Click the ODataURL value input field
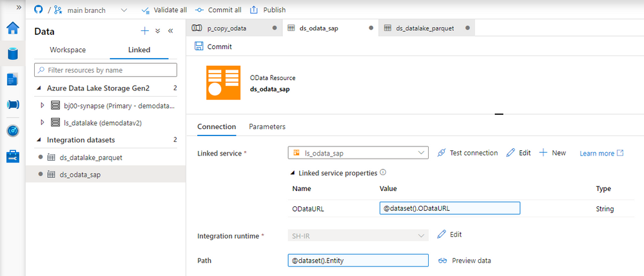Image resolution: width=644 pixels, height=276 pixels. coord(450,208)
